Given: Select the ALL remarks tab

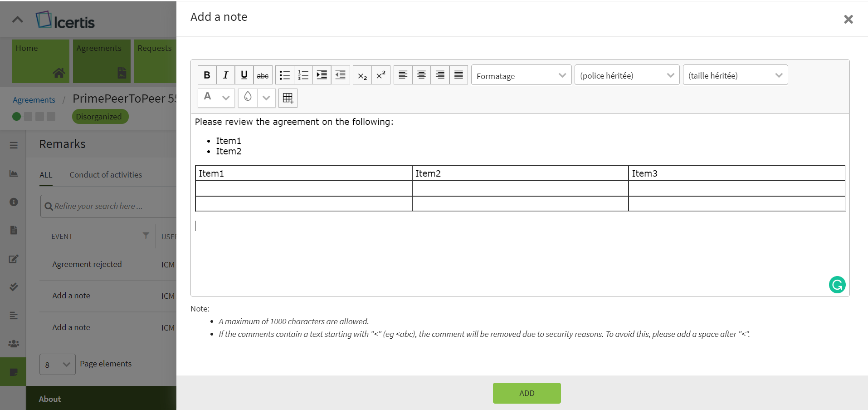Looking at the screenshot, I should pyautogui.click(x=46, y=175).
